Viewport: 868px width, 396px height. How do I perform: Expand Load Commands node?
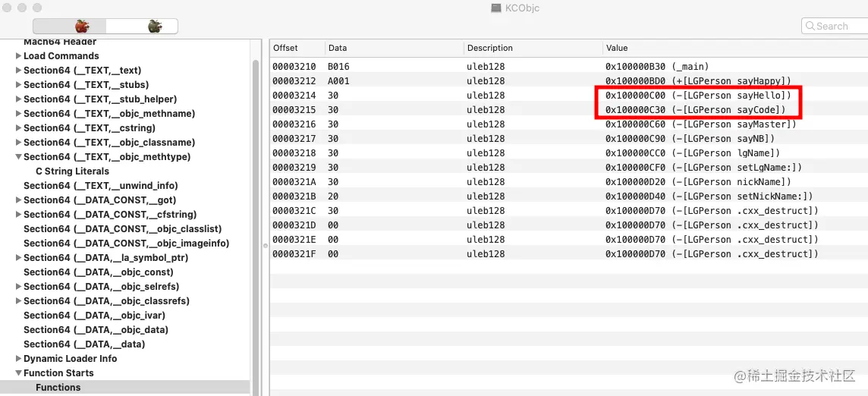point(18,56)
